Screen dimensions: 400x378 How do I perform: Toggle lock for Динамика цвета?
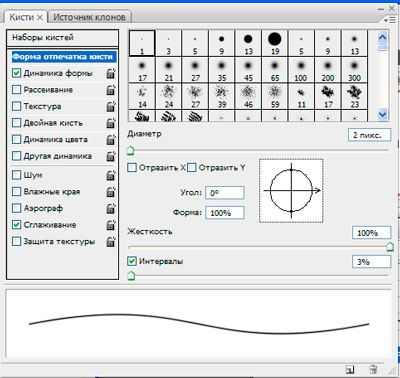(111, 140)
